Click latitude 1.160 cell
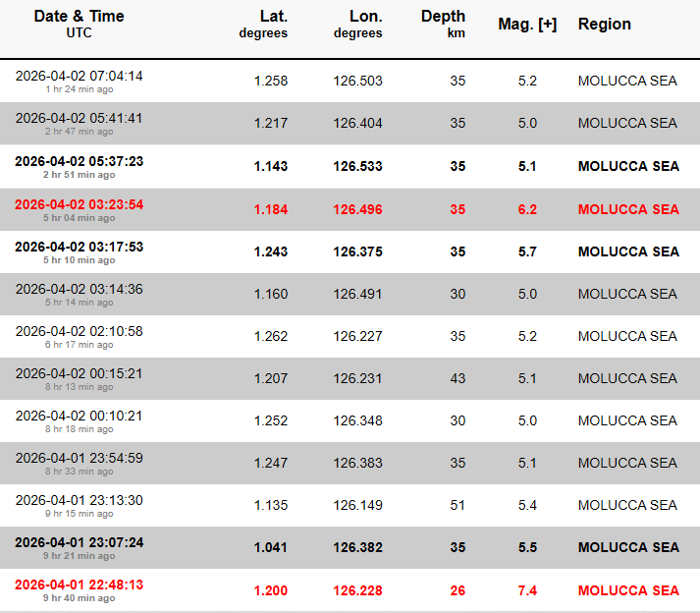 271,294
